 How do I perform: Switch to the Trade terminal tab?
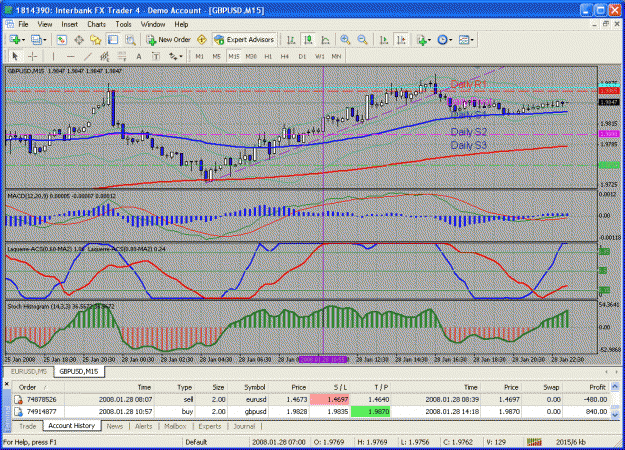(x=28, y=426)
